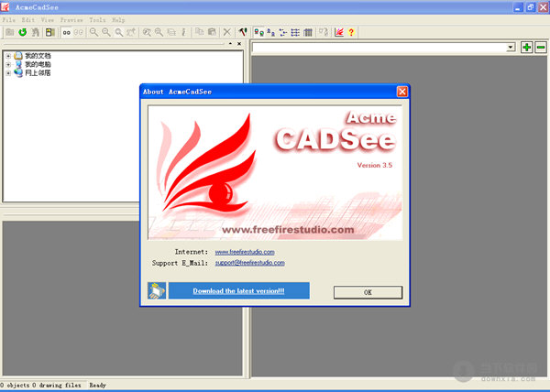Open the View menu
This screenshot has height=392, width=550.
[48, 20]
